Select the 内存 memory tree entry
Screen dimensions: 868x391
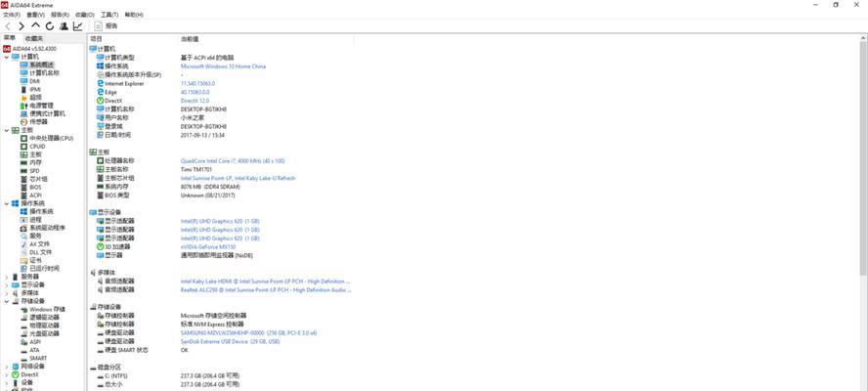coord(35,163)
